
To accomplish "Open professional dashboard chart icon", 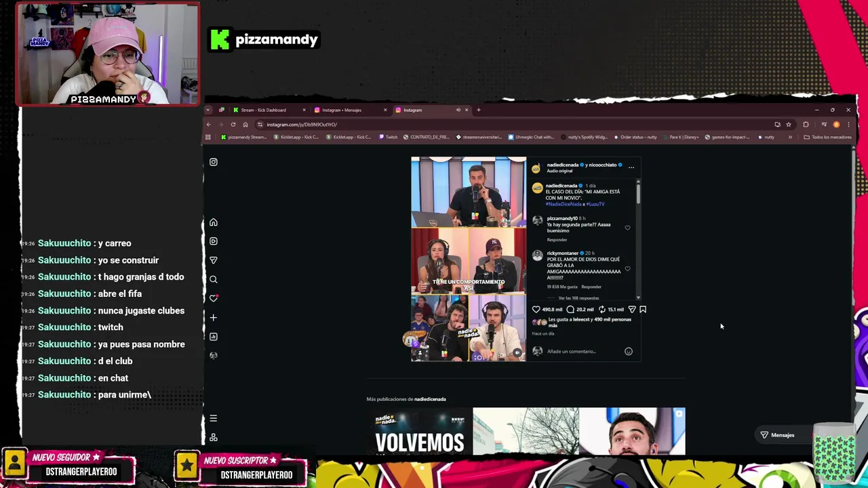I will pos(213,336).
